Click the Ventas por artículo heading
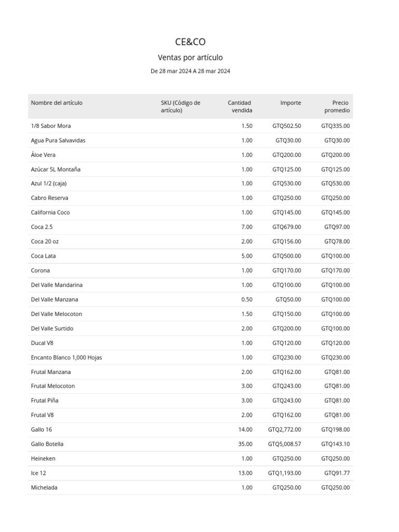 pyautogui.click(x=190, y=58)
